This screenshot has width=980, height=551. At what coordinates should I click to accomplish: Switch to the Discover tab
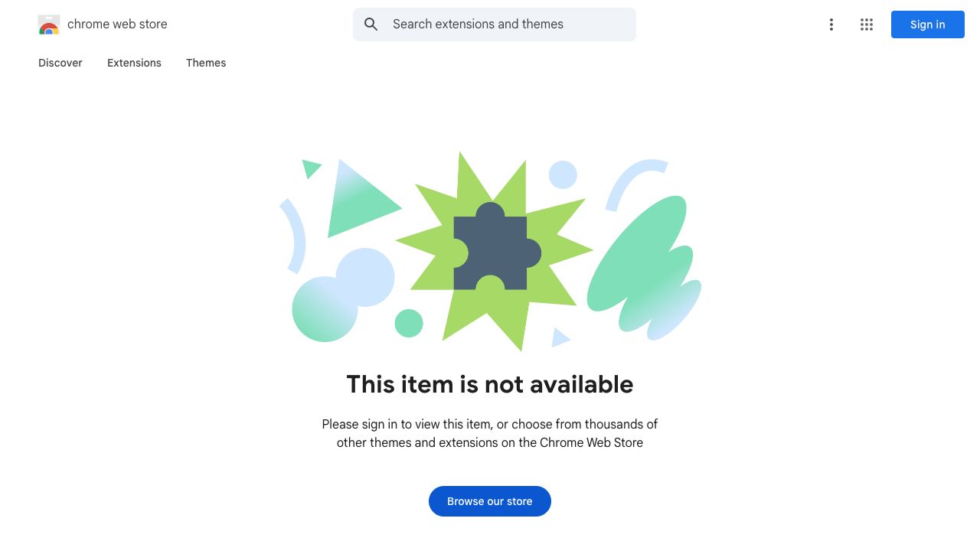click(60, 63)
